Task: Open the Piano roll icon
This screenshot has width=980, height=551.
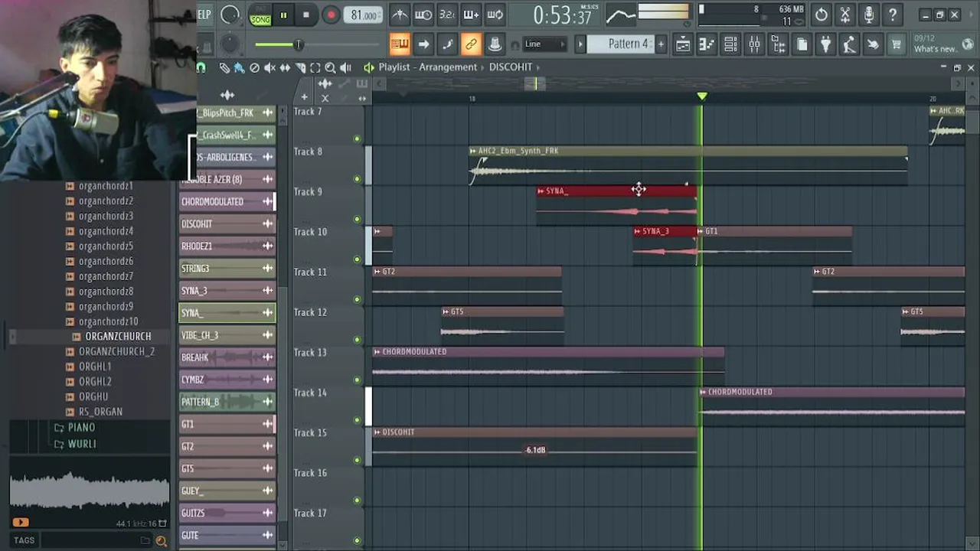Action: [x=707, y=44]
